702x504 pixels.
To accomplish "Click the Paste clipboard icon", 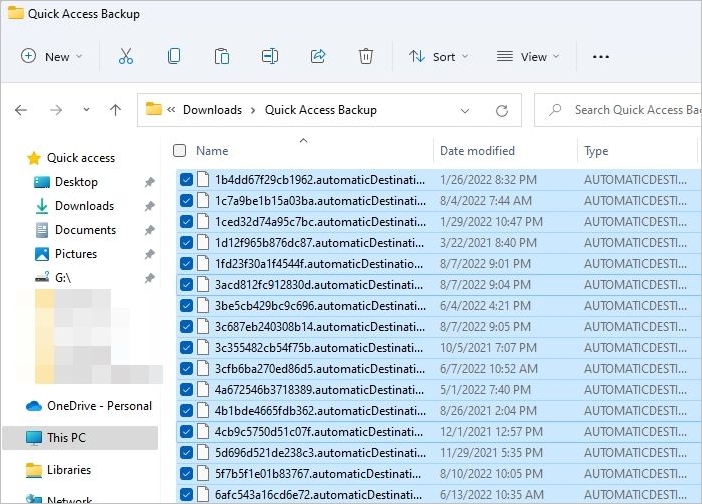I will coord(222,57).
